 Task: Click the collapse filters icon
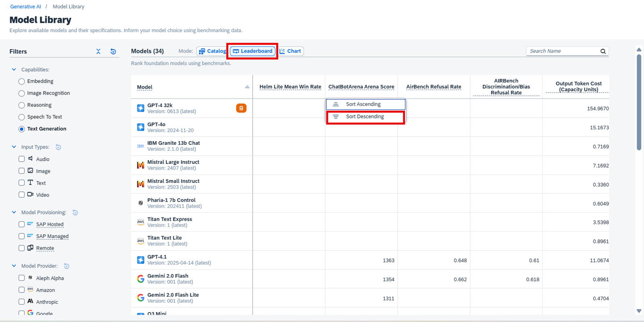(98, 52)
